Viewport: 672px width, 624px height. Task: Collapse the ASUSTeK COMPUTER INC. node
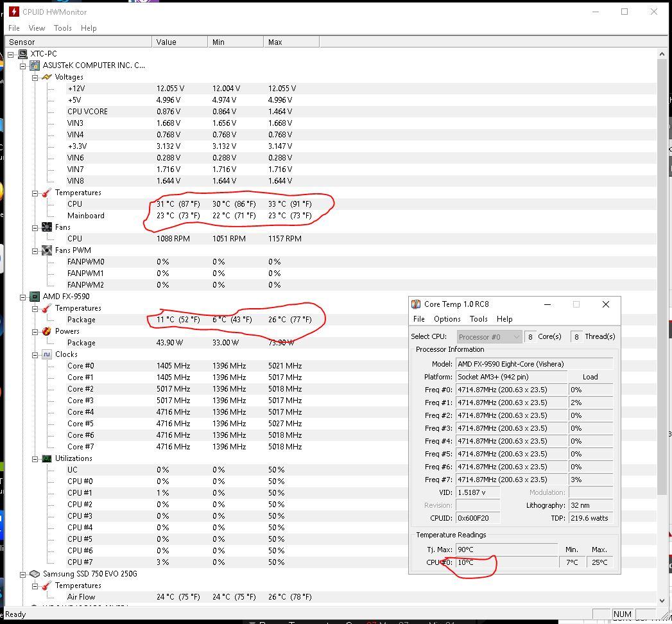(x=22, y=65)
